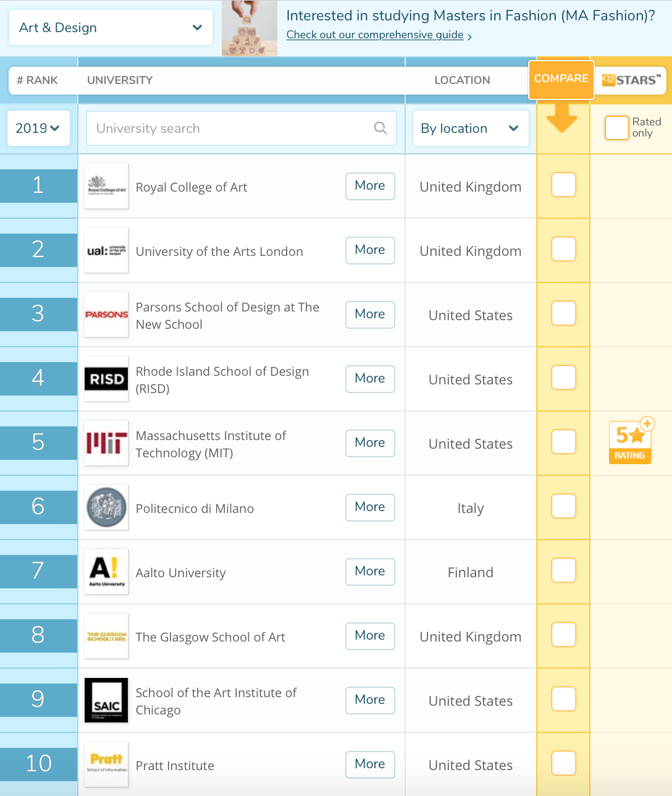Click the UNIVERSITY column header
Image resolution: width=672 pixels, height=796 pixels.
(x=120, y=80)
